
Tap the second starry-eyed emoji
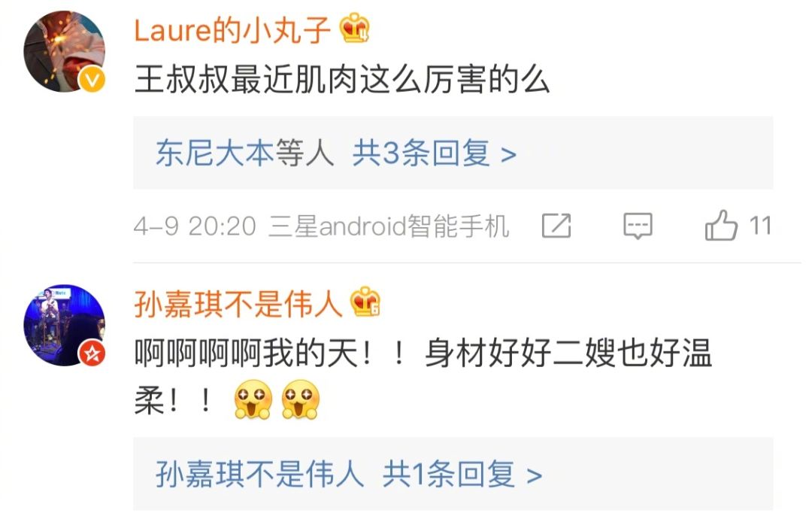coord(300,399)
